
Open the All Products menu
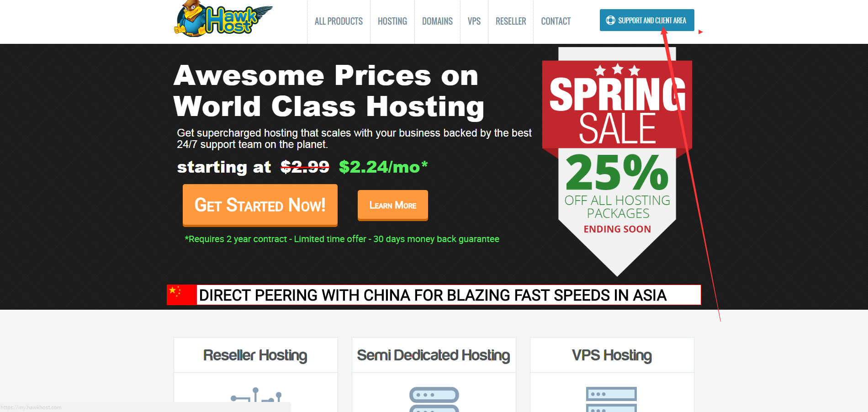(x=339, y=21)
